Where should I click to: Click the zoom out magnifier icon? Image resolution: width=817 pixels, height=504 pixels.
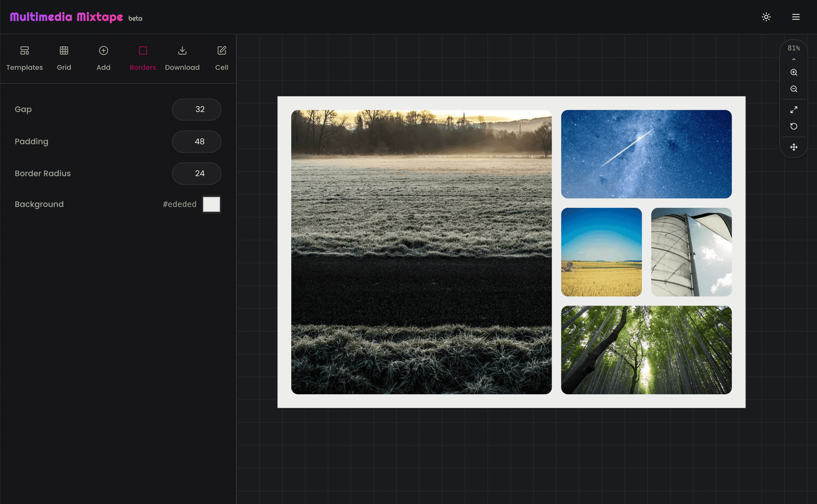click(x=794, y=89)
